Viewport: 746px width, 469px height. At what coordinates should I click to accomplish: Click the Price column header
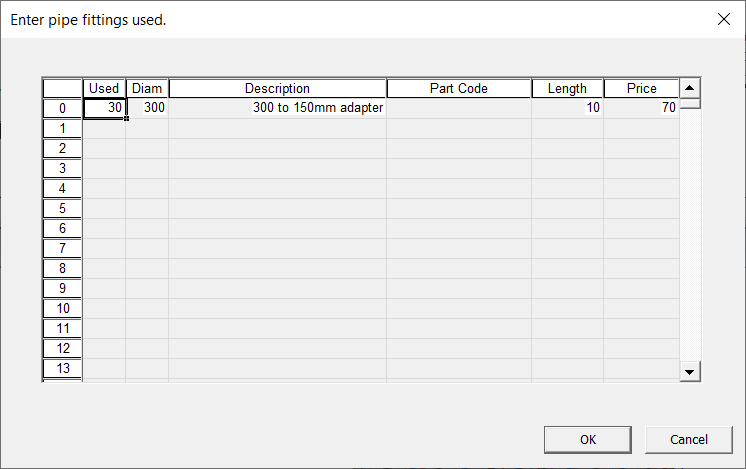tap(641, 88)
